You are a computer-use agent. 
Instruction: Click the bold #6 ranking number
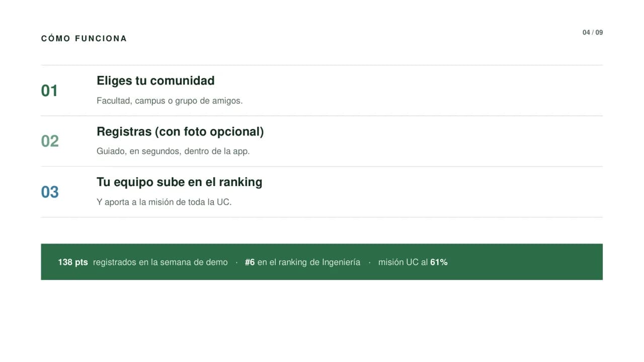[x=250, y=262]
